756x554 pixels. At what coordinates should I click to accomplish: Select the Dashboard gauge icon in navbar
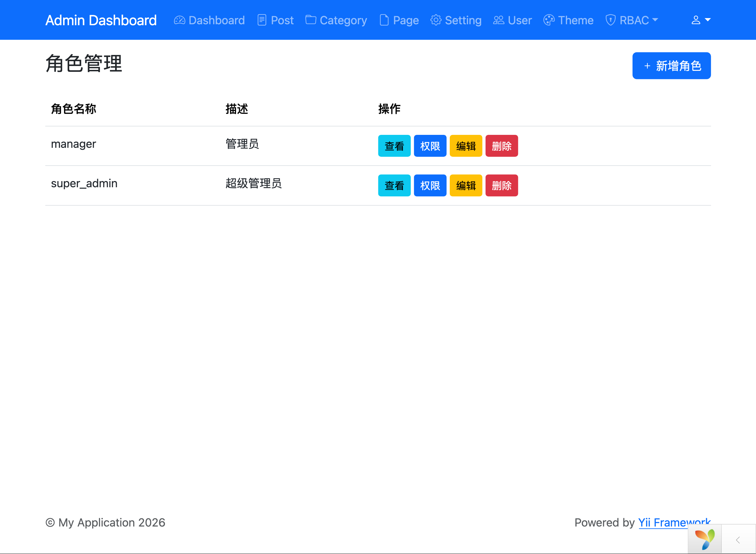[179, 20]
